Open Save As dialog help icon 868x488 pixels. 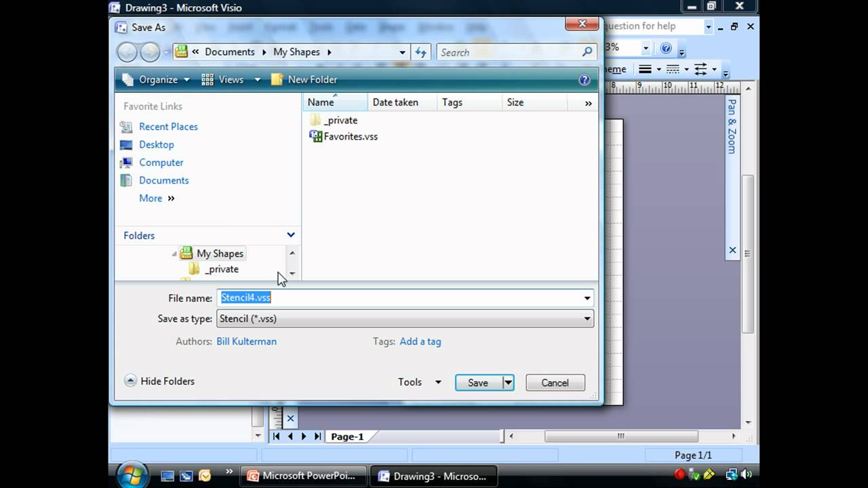[585, 80]
